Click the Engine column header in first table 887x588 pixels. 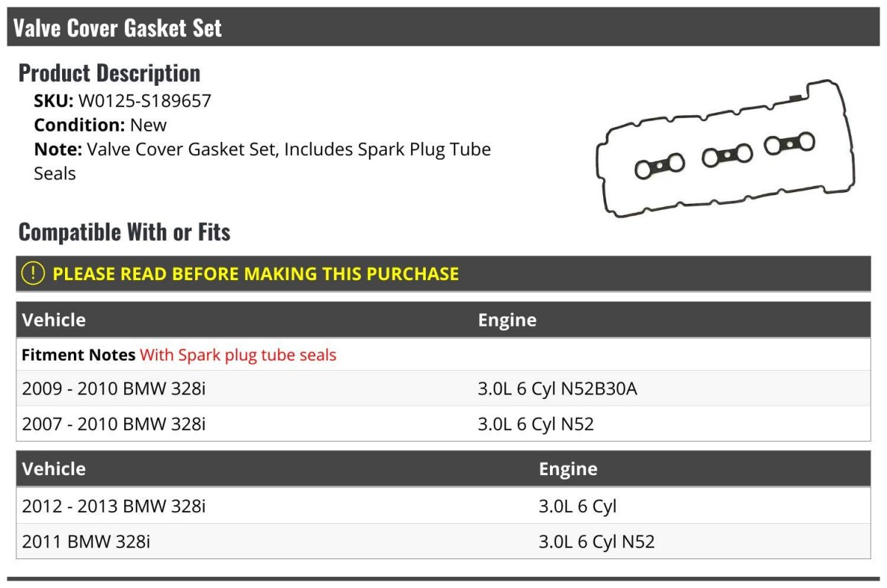pos(507,320)
